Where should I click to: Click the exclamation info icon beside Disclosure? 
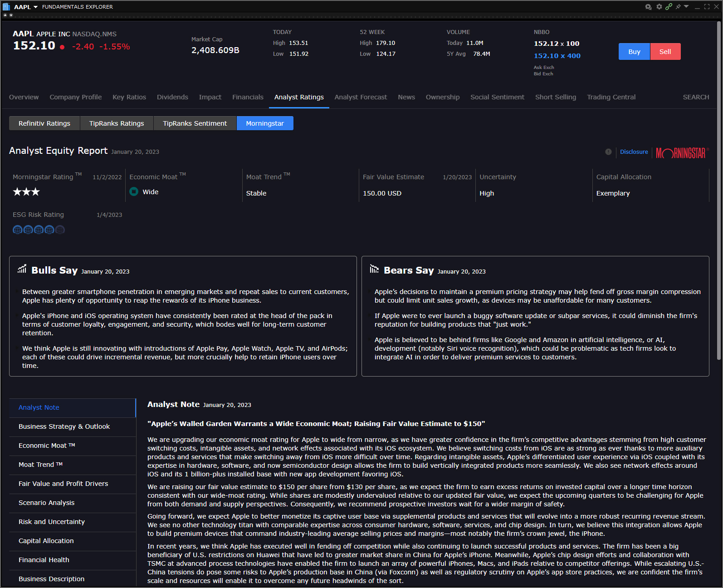pos(608,152)
